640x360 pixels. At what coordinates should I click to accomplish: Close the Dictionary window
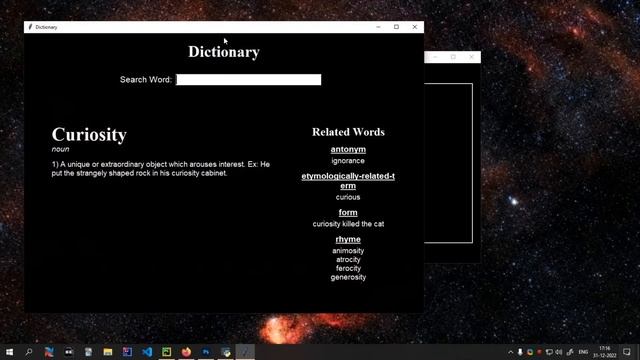415,27
